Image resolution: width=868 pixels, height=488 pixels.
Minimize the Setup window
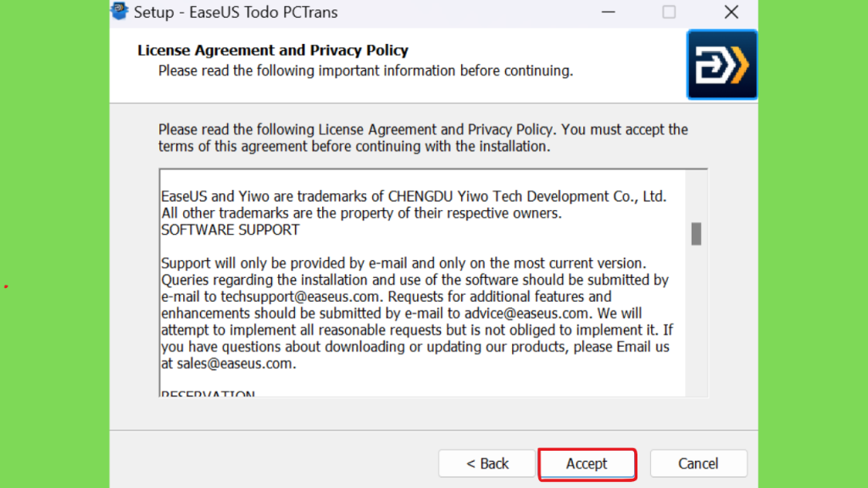[609, 12]
